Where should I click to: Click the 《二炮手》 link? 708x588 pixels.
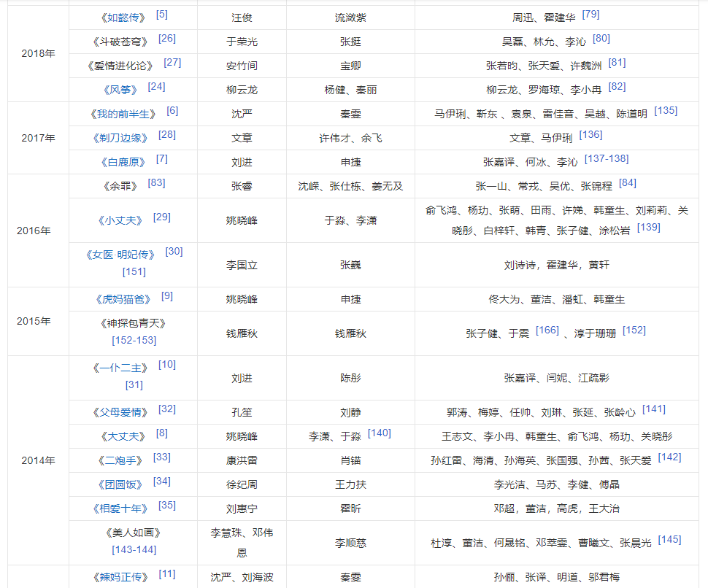[x=122, y=460]
